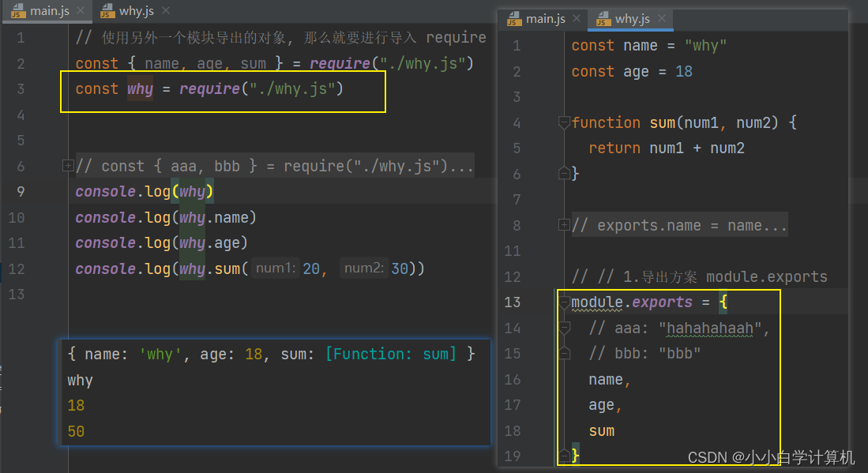Click console.log(why.name) line
The width and height of the screenshot is (868, 473).
(x=166, y=217)
